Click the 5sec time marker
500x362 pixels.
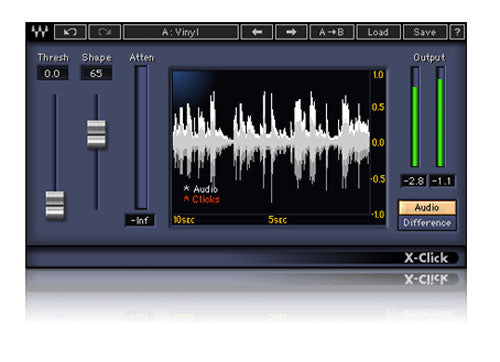pos(277,220)
